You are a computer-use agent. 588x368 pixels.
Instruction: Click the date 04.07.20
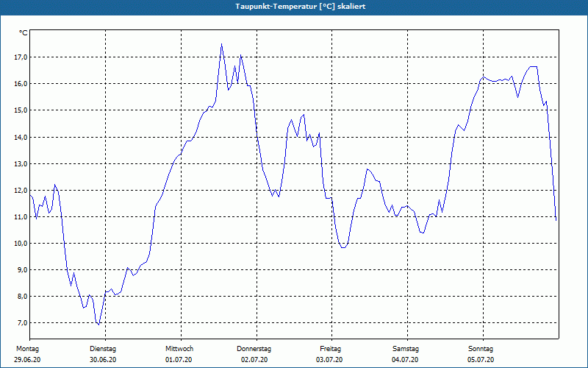point(406,360)
